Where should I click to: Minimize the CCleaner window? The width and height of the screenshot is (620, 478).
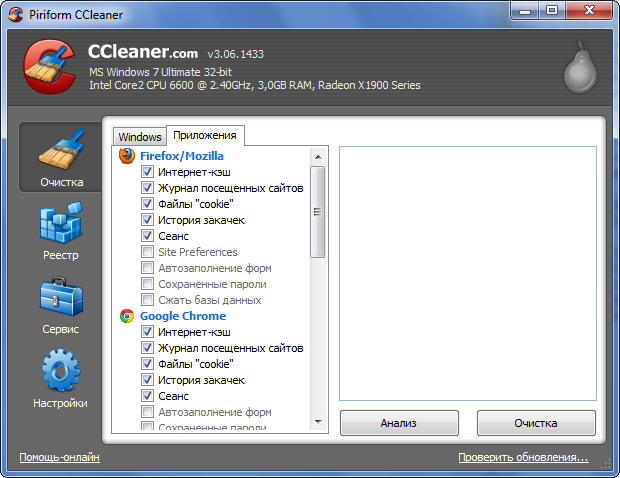pyautogui.click(x=525, y=11)
